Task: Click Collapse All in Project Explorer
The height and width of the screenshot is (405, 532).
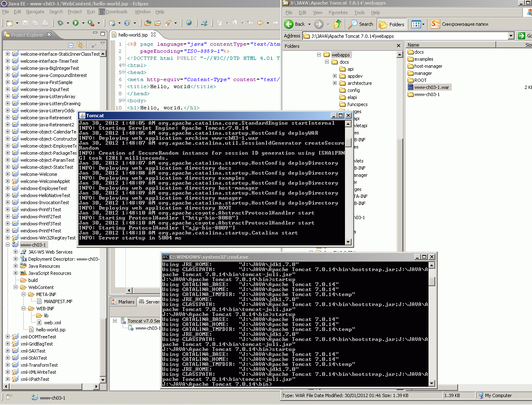Action: click(x=71, y=45)
